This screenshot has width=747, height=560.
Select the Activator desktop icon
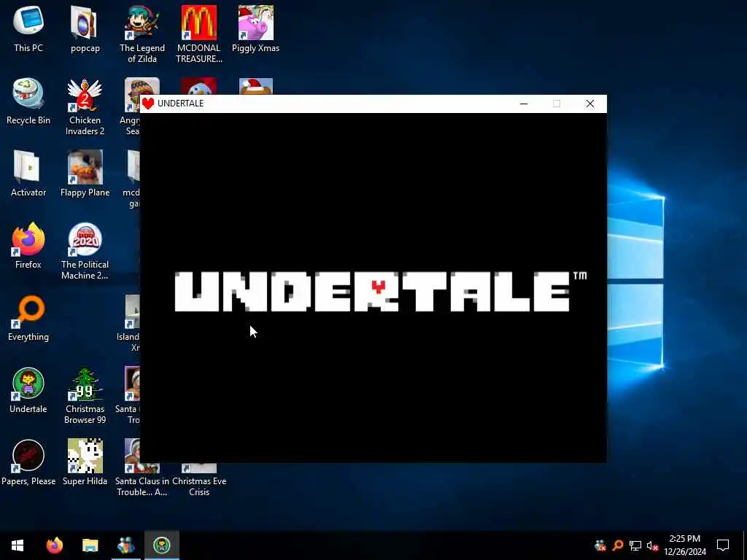point(28,174)
